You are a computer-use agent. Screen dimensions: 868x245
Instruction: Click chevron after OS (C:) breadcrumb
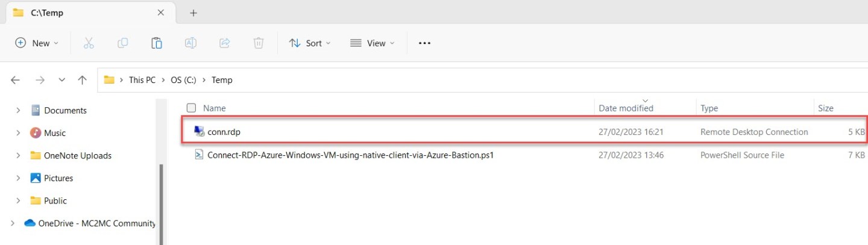[204, 80]
